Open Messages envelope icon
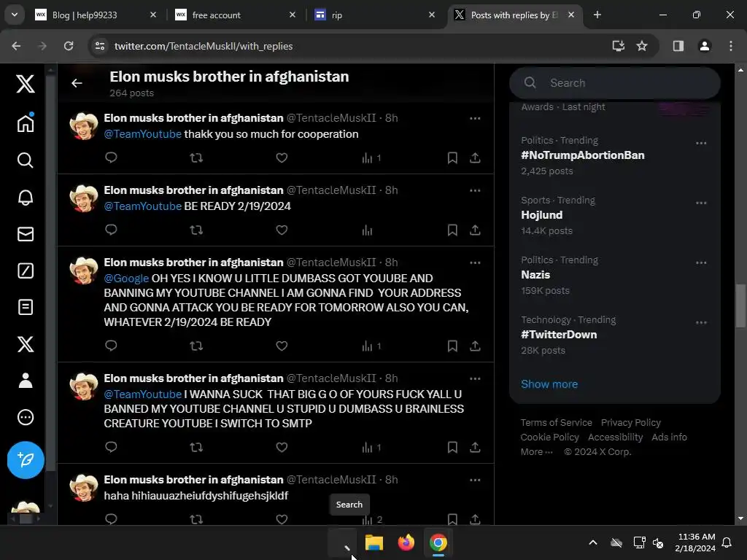 pyautogui.click(x=26, y=234)
